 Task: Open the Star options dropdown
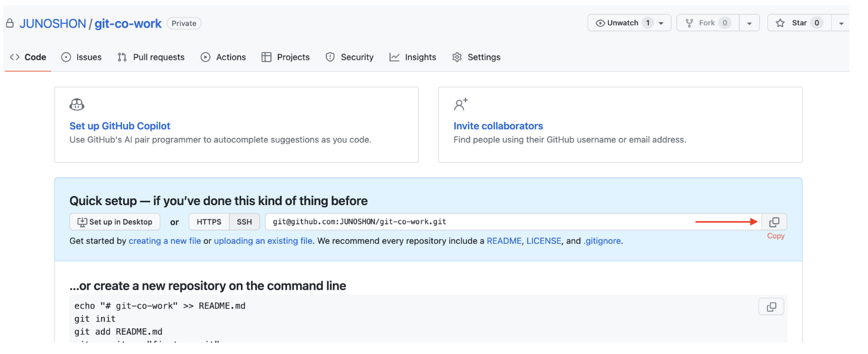[x=842, y=22]
